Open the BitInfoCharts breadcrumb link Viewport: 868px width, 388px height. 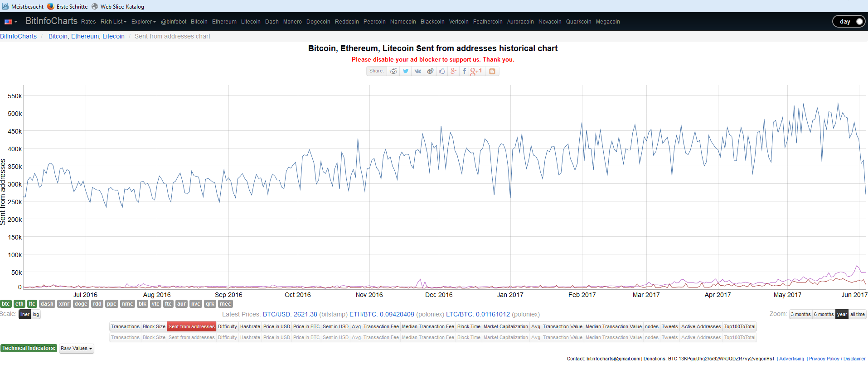(x=18, y=36)
